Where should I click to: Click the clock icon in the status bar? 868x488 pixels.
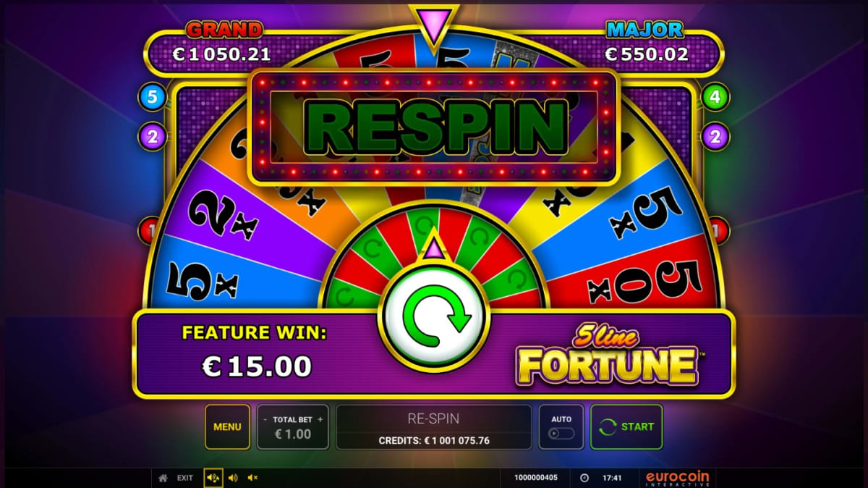[x=584, y=478]
